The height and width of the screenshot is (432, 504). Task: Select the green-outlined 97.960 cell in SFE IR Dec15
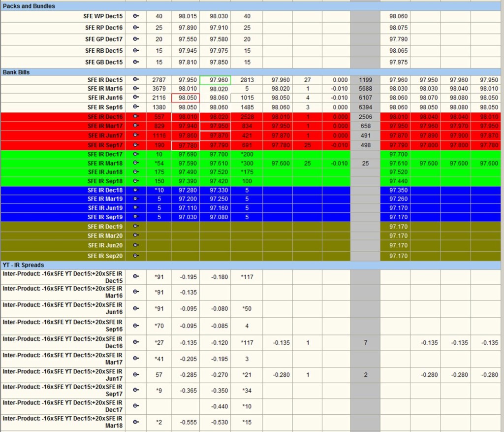pyautogui.click(x=215, y=80)
